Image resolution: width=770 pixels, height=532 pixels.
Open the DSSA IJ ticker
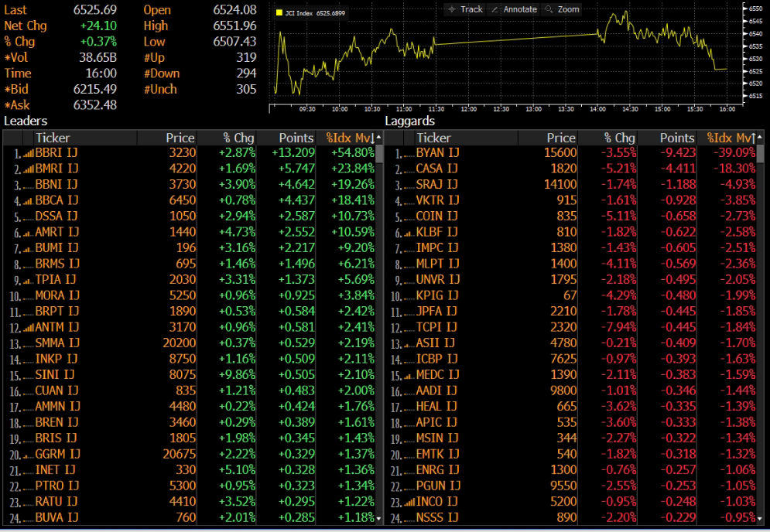(56, 217)
